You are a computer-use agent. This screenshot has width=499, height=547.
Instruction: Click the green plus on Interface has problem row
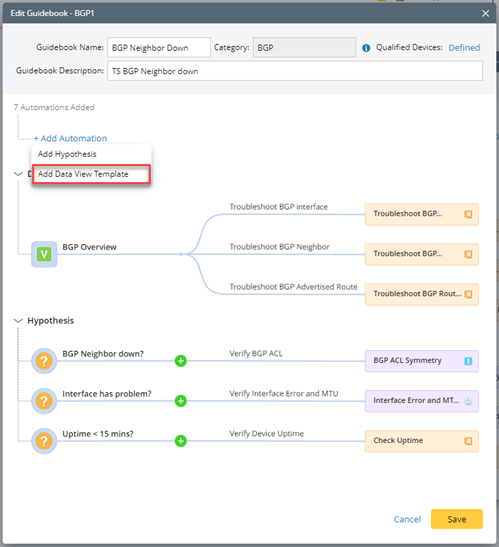coord(181,401)
